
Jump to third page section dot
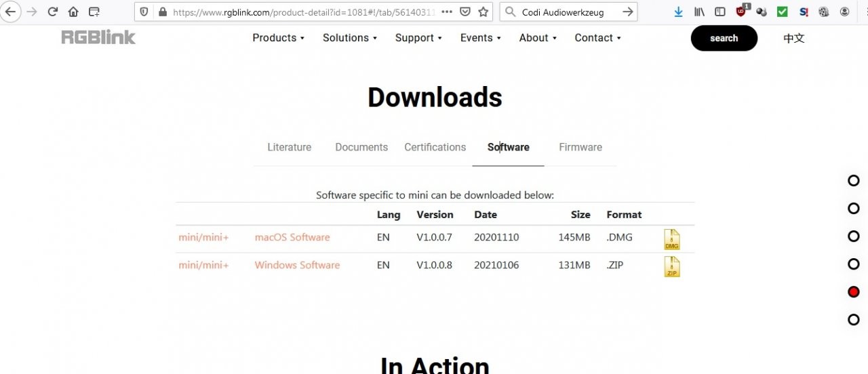(x=854, y=236)
